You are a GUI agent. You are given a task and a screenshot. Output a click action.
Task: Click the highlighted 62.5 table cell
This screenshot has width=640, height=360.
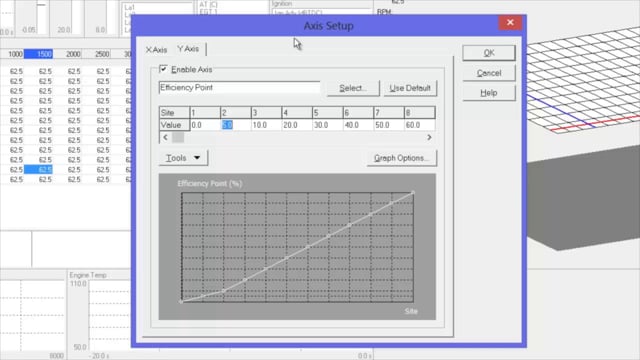coord(38,169)
